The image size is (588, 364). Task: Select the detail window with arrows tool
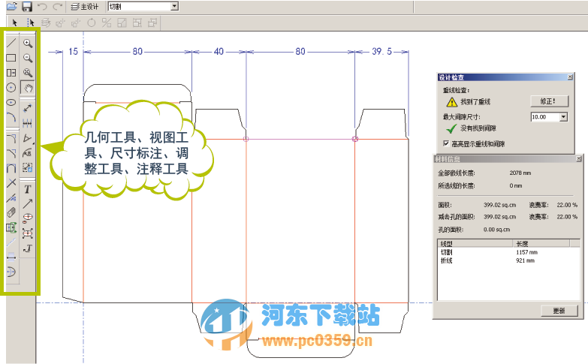tap(27, 233)
